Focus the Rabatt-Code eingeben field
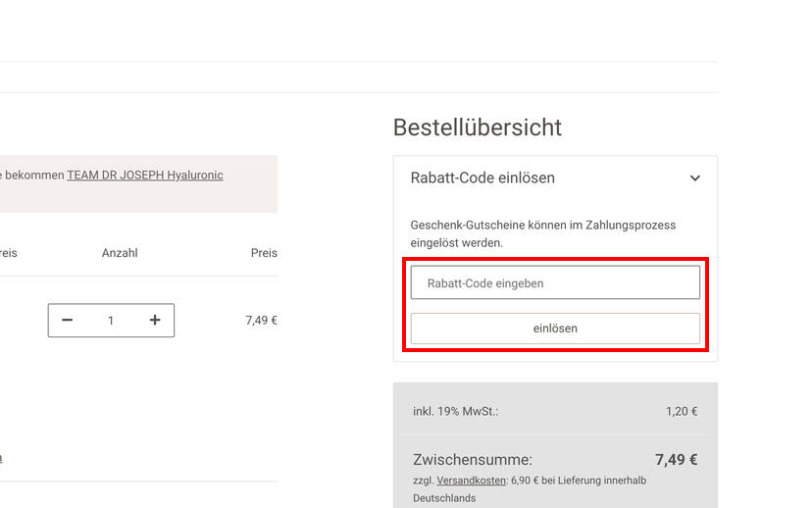Screen dimensions: 812x508 [555, 282]
